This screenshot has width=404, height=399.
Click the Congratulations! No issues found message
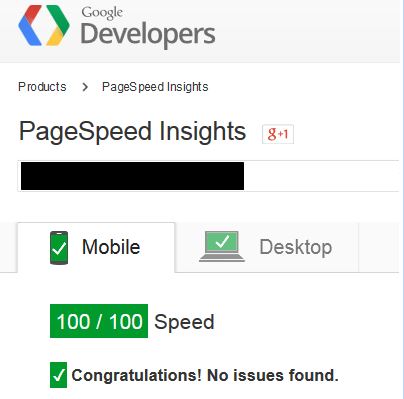coord(205,375)
